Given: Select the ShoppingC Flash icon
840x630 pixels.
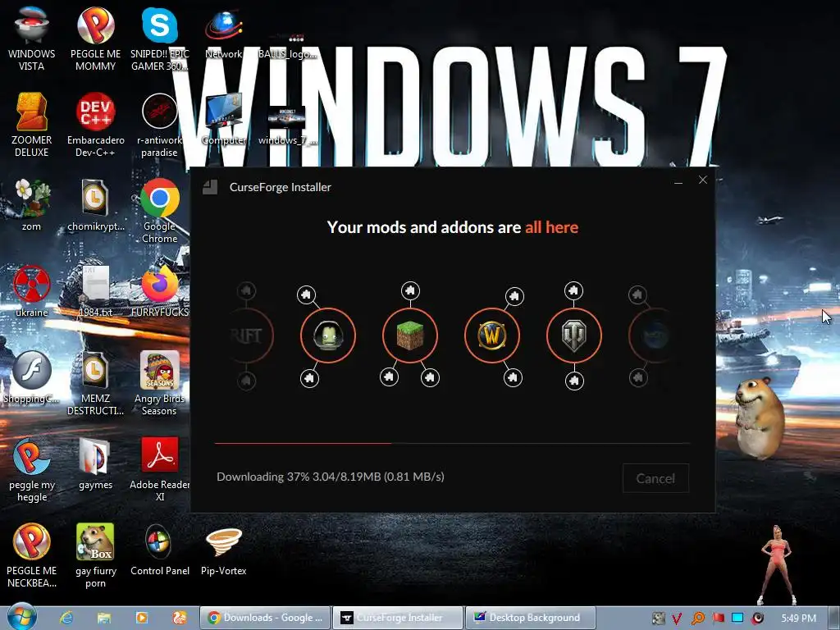Looking at the screenshot, I should [31, 377].
